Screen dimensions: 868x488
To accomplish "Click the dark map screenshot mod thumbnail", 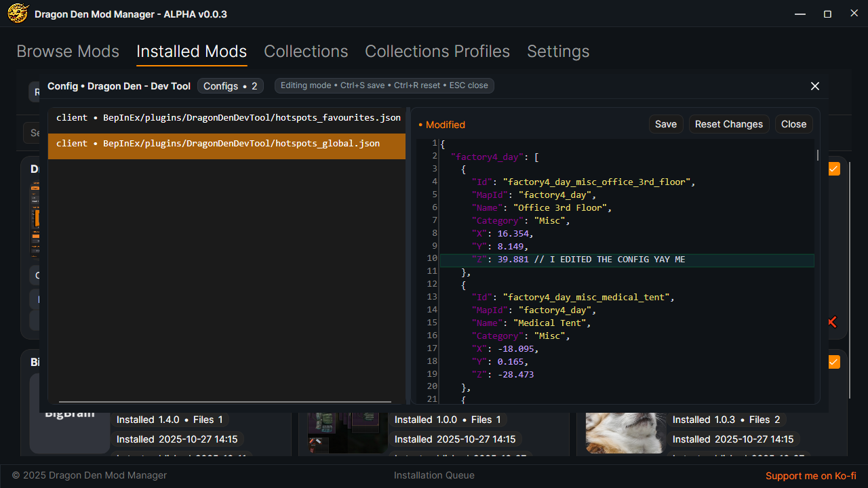I will click(348, 433).
